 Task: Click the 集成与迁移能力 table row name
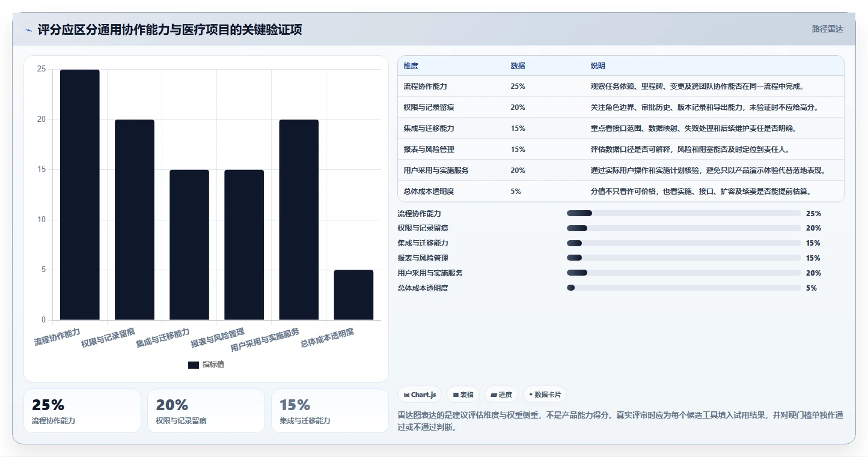(x=429, y=129)
